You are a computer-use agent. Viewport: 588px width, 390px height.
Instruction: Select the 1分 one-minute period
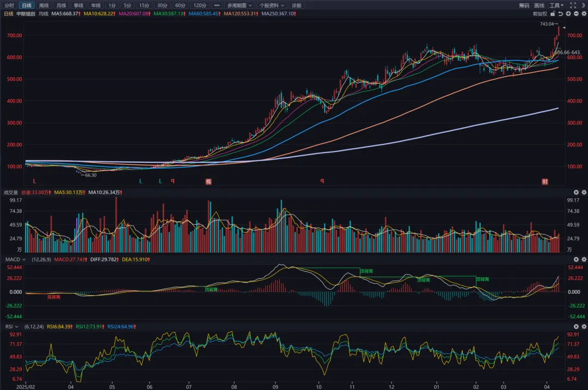[112, 5]
